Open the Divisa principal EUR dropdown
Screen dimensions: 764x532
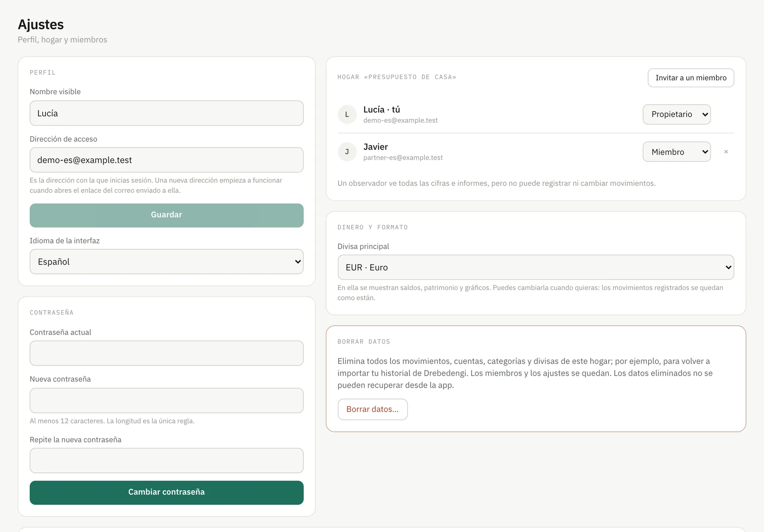click(536, 267)
